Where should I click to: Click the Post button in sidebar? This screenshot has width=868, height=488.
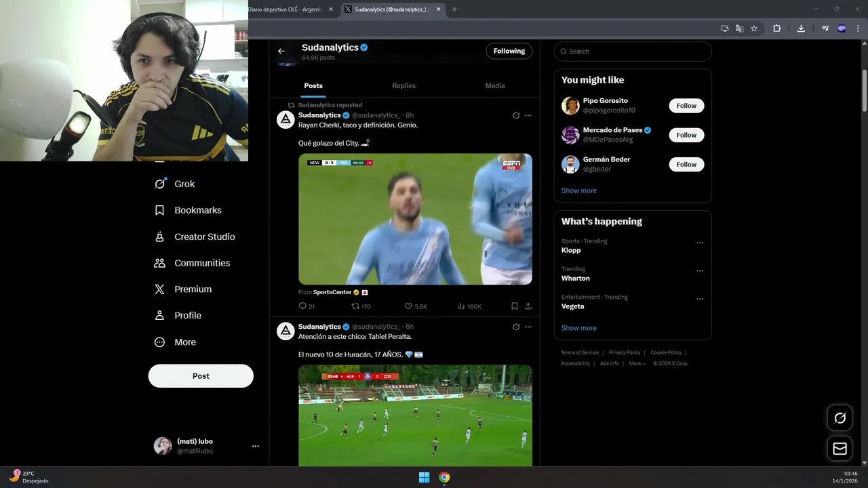click(x=201, y=376)
